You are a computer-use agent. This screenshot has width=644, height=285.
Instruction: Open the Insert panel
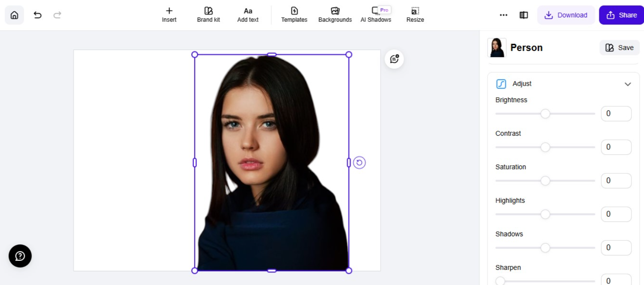coord(169,14)
